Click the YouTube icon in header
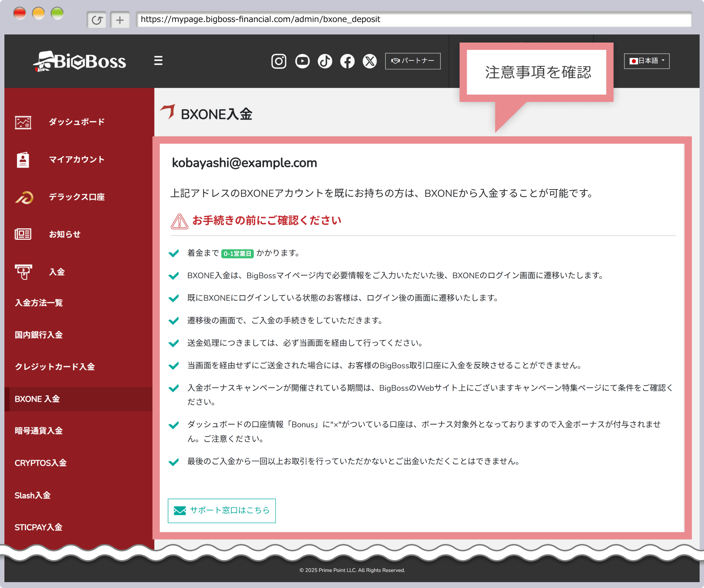 point(302,61)
